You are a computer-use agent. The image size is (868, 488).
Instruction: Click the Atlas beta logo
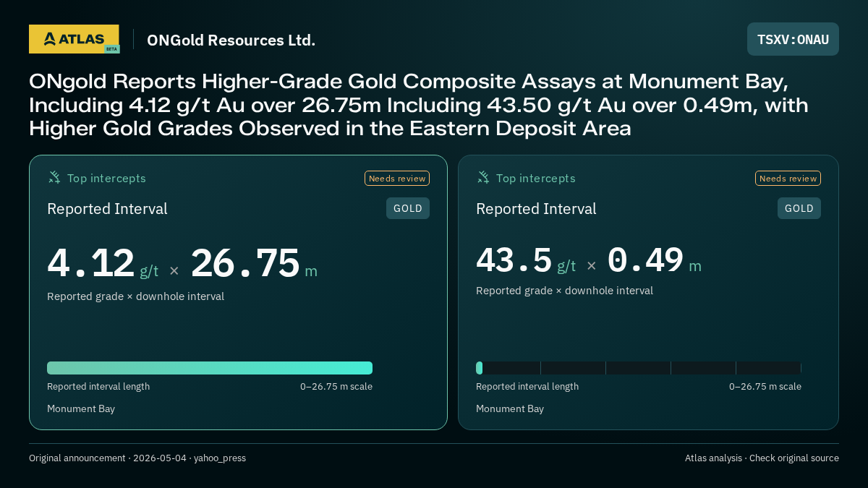click(75, 39)
